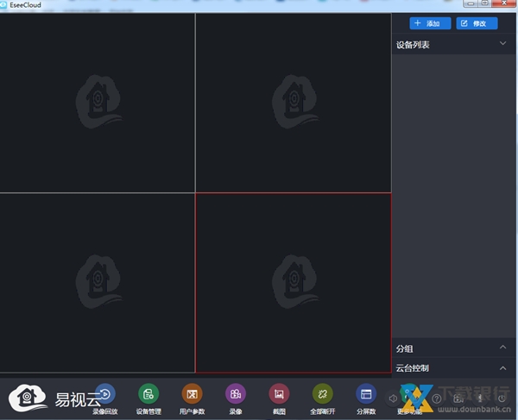Viewport: 518px width, 420px height.
Task: Toggle the speaker volume icon
Action: tap(393, 398)
